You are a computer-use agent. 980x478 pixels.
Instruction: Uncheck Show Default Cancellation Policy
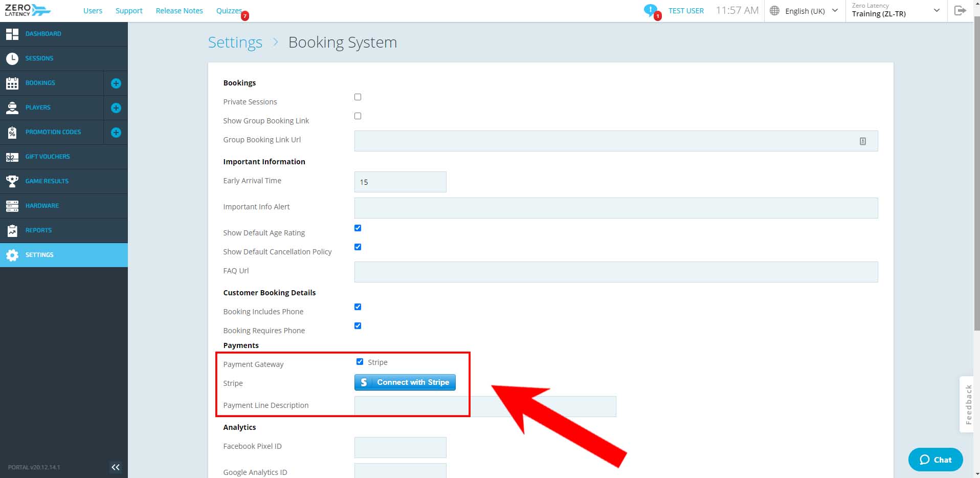[x=358, y=247]
